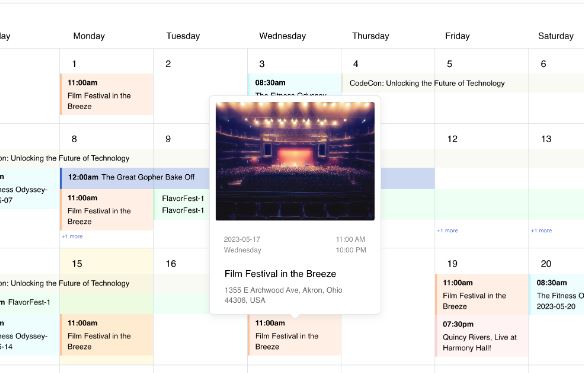Select the 11:00am Film Festival event below popup
Screen dimensions: 584x373
pyautogui.click(x=294, y=335)
